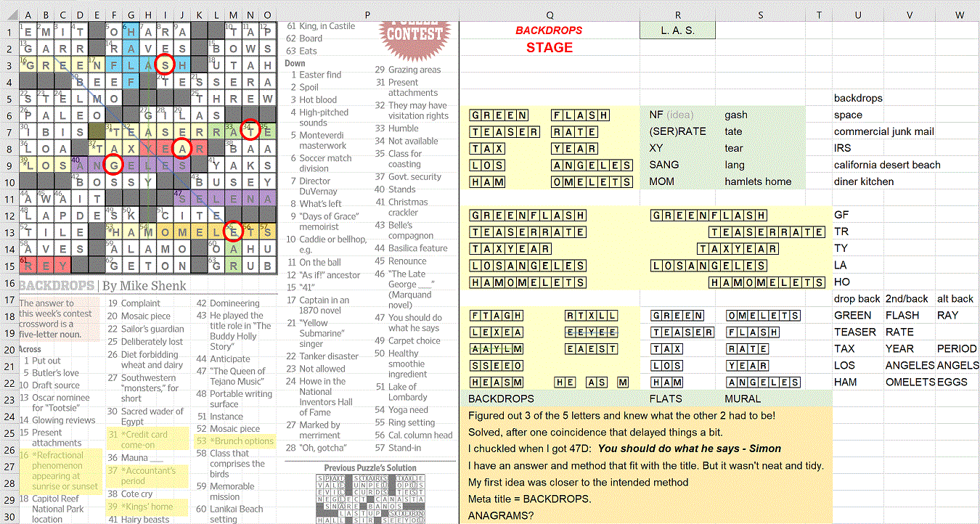Click the boxed letters 'RTXLL'

click(x=591, y=315)
